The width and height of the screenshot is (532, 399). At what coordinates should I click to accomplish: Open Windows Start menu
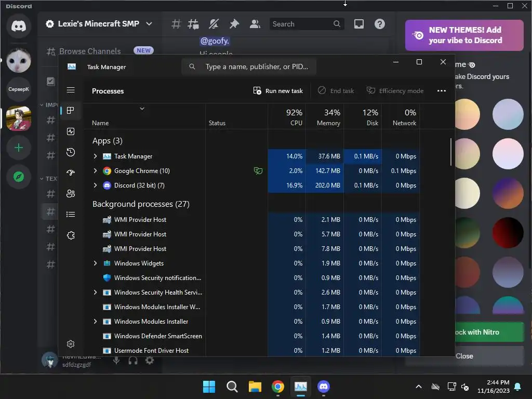point(209,387)
